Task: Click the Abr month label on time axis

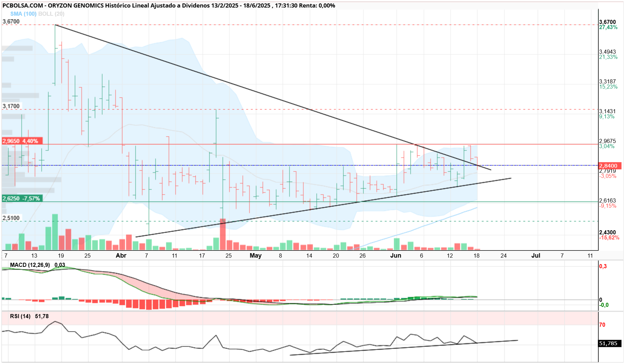Action: coord(121,256)
